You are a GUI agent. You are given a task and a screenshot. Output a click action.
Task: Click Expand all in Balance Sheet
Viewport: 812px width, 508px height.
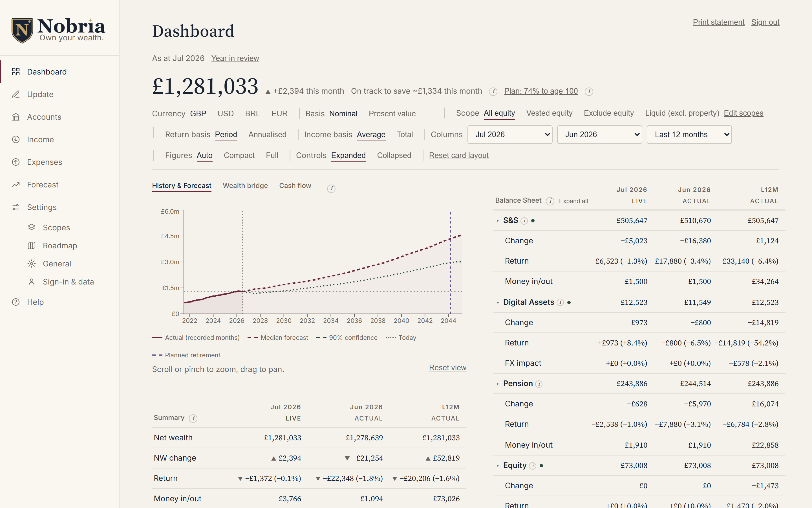[573, 201]
